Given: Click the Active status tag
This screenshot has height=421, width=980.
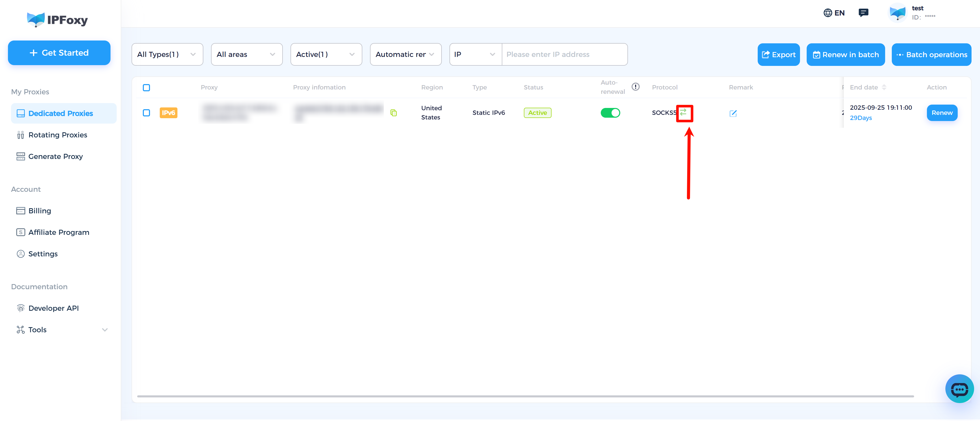Looking at the screenshot, I should [x=537, y=113].
